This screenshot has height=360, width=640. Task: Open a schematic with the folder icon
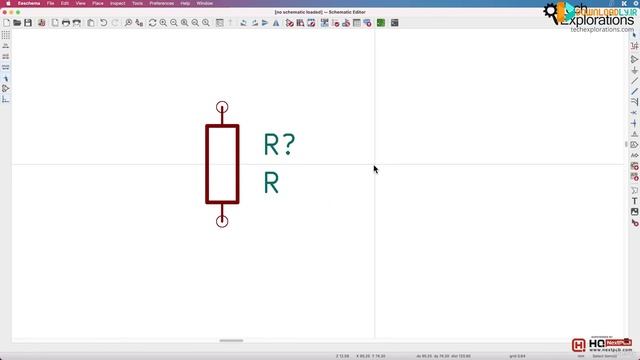[x=17, y=23]
